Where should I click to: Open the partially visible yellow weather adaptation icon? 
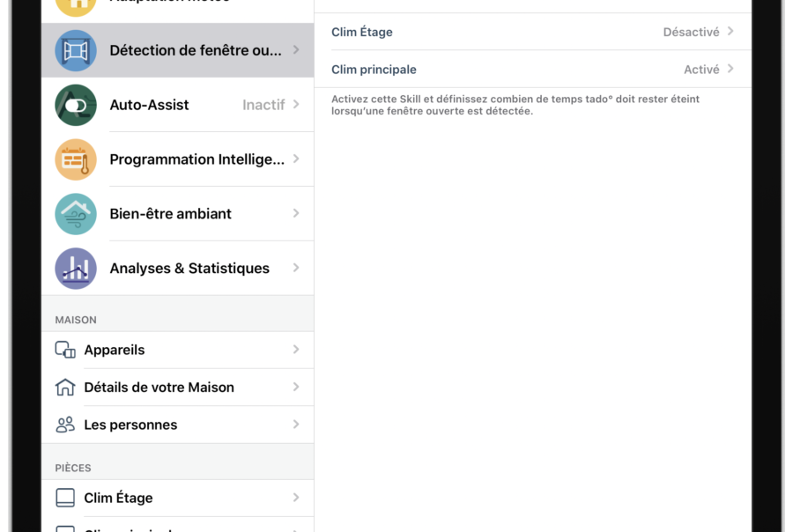76,5
